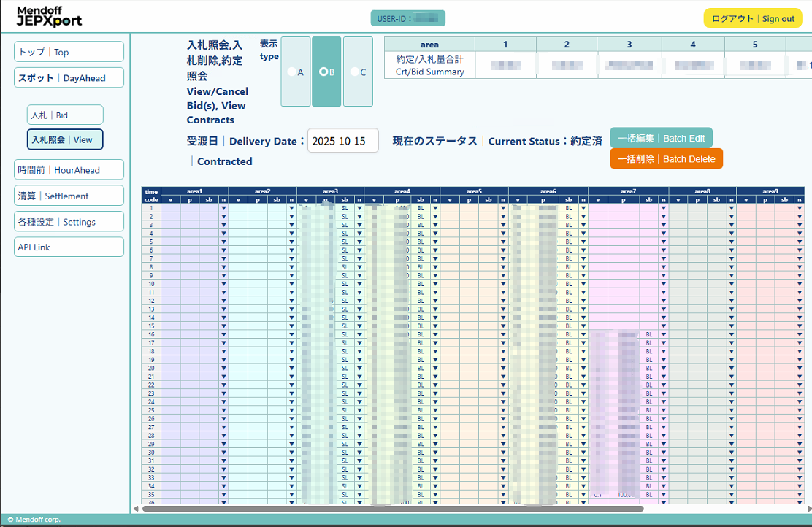Click the Delivery Date input field
The image size is (812, 527).
(342, 141)
